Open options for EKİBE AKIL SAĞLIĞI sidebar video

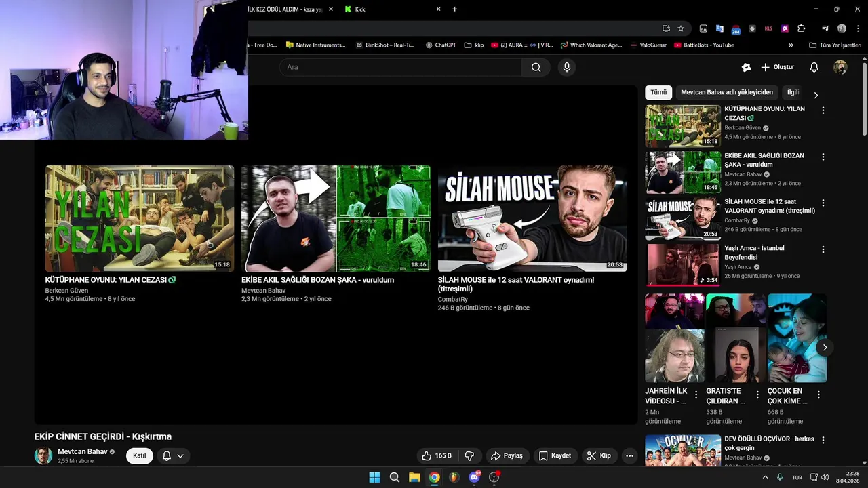pyautogui.click(x=823, y=157)
